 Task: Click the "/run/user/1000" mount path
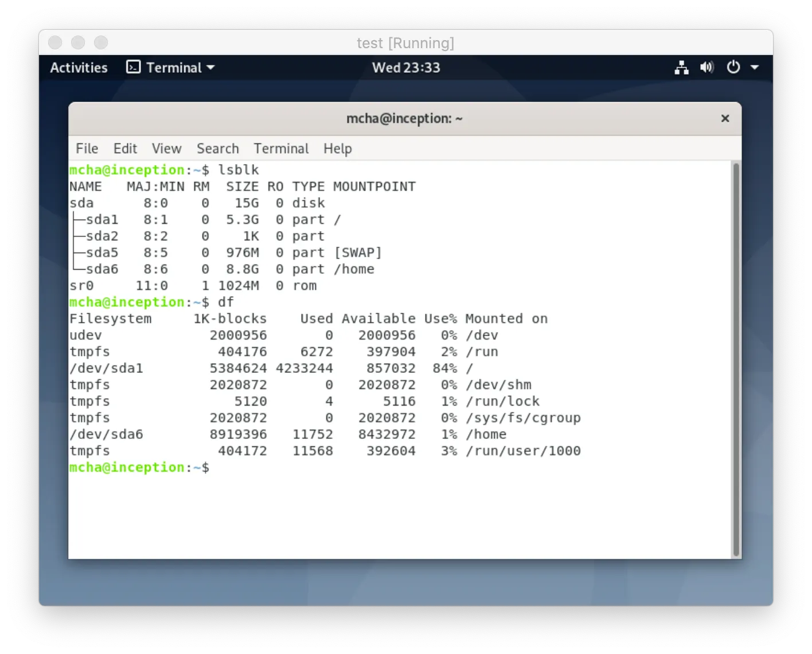(523, 451)
